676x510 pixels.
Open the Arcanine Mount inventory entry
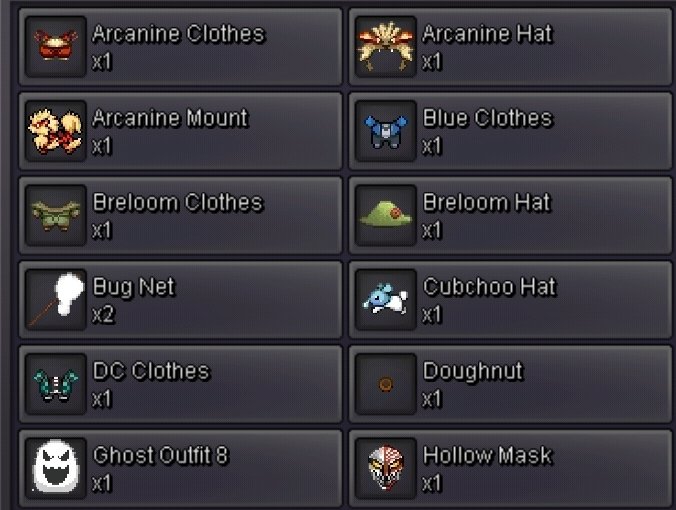point(180,131)
